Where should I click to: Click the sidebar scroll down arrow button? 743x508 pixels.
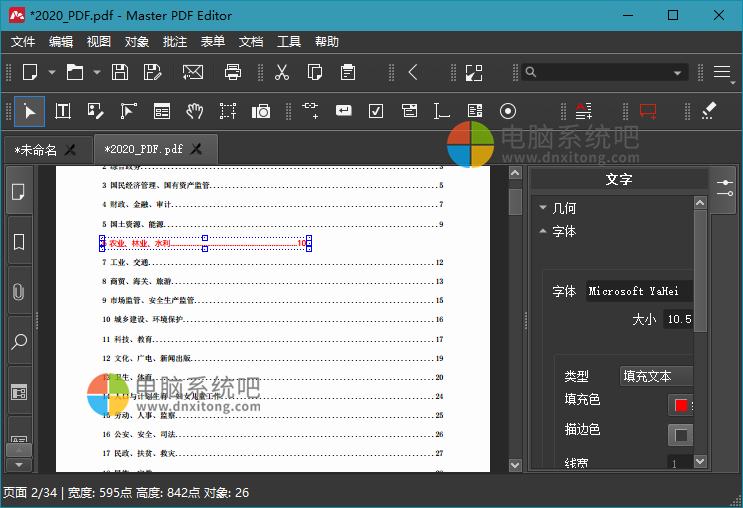(x=19, y=465)
